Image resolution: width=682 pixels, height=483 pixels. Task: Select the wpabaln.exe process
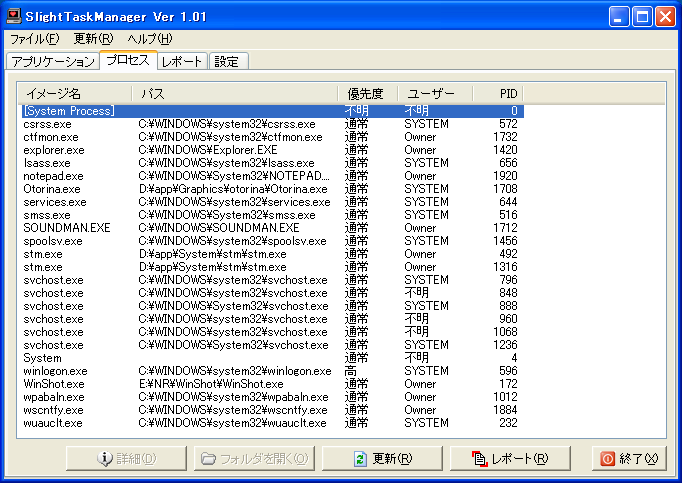point(273,397)
